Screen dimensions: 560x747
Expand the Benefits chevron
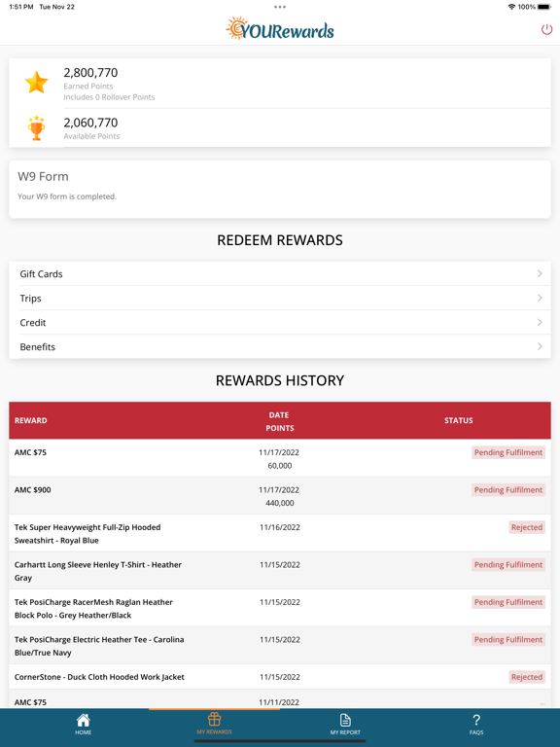(x=540, y=346)
